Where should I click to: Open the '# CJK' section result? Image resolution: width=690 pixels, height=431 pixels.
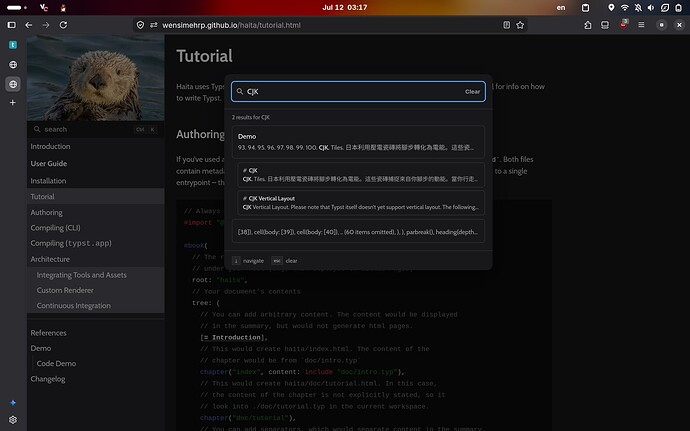(360, 174)
